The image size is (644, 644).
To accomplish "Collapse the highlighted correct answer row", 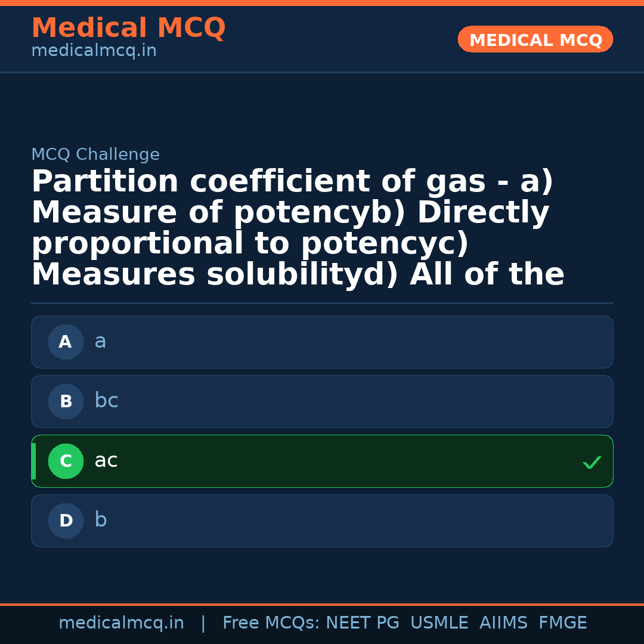I will 322,461.
